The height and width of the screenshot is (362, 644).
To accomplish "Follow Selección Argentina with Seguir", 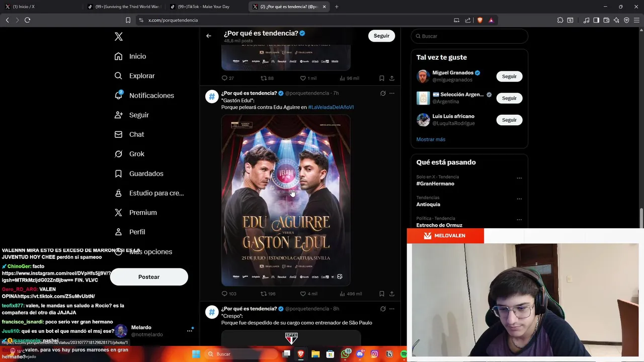I will 509,98.
